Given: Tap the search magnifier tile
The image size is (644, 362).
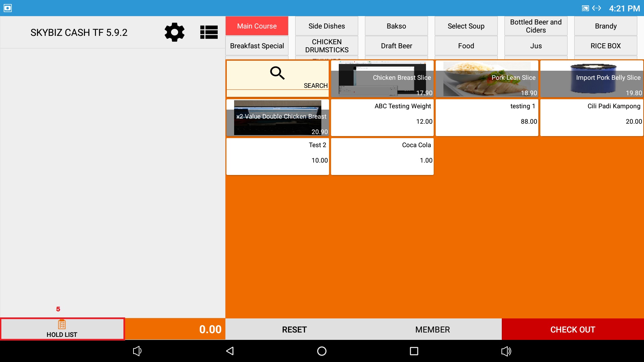Looking at the screenshot, I should tap(277, 78).
